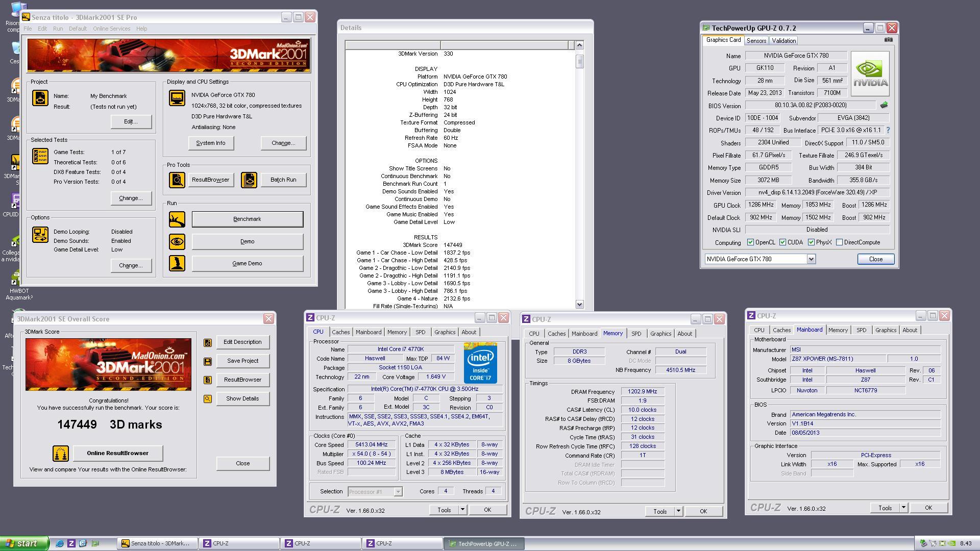
Task: Open the Run menu in 3DMark2001
Action: coord(58,29)
